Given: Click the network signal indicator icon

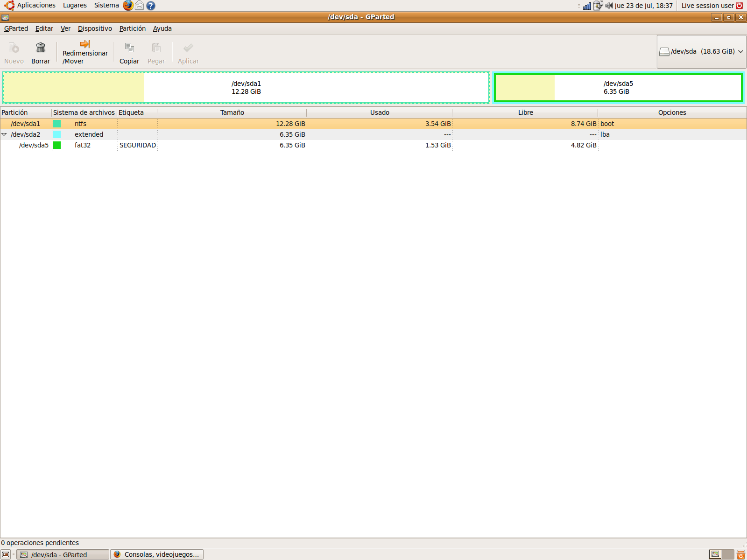Looking at the screenshot, I should tap(587, 6).
